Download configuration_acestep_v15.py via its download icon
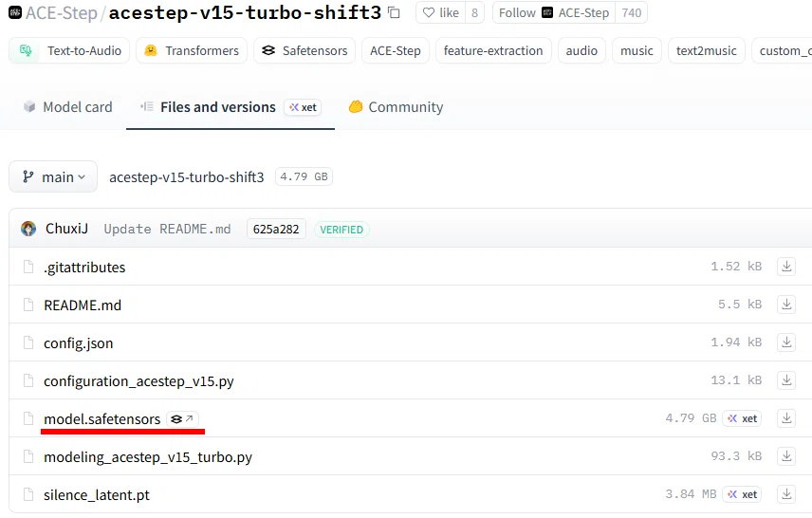812x518 pixels. [x=786, y=380]
